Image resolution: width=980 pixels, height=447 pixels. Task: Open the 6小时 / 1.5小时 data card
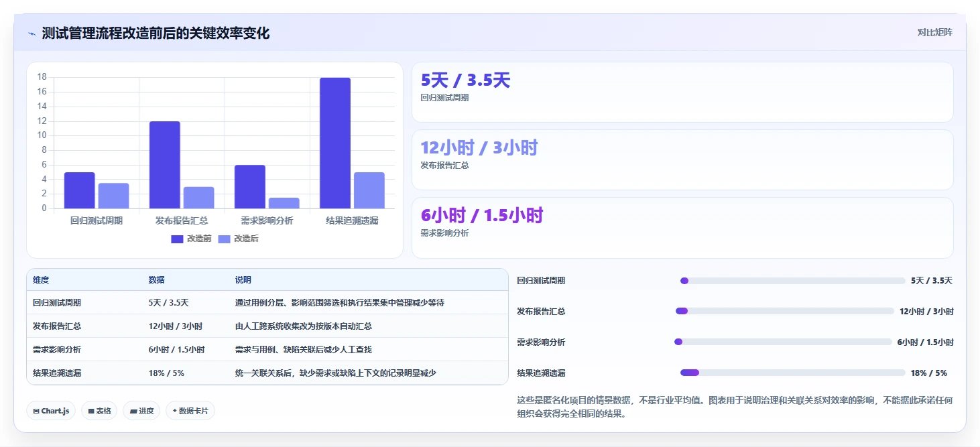682,228
